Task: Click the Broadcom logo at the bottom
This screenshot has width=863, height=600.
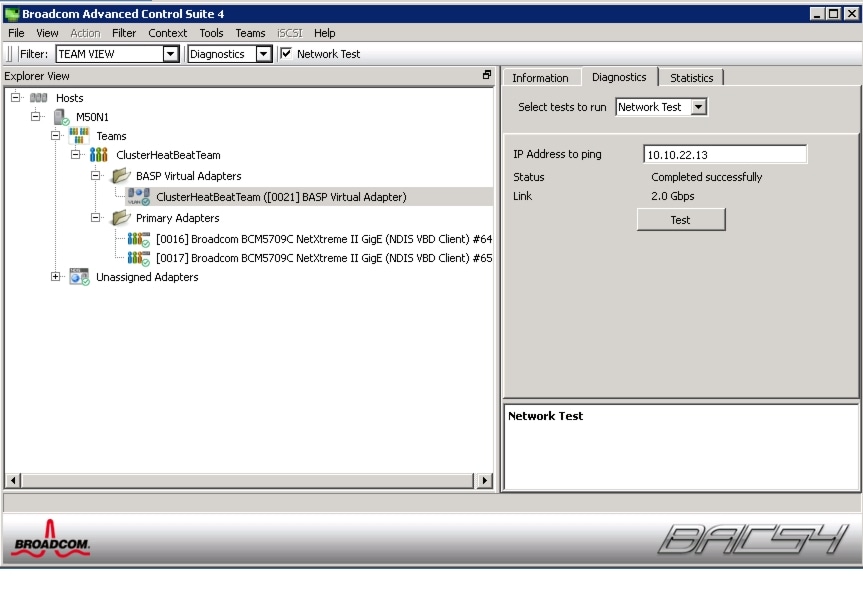Action: pos(51,539)
